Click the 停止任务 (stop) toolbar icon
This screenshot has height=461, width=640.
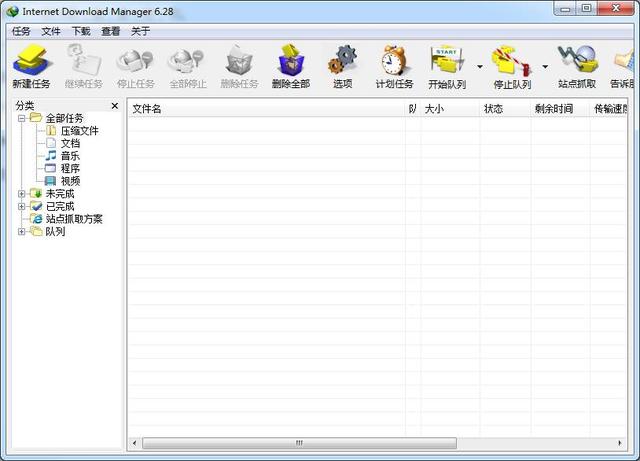point(136,66)
